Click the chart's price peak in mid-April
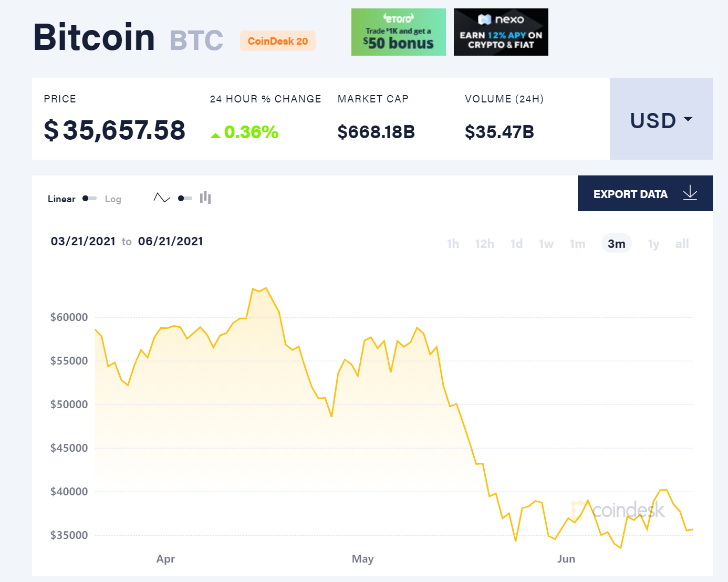The height and width of the screenshot is (582, 728). click(266, 288)
